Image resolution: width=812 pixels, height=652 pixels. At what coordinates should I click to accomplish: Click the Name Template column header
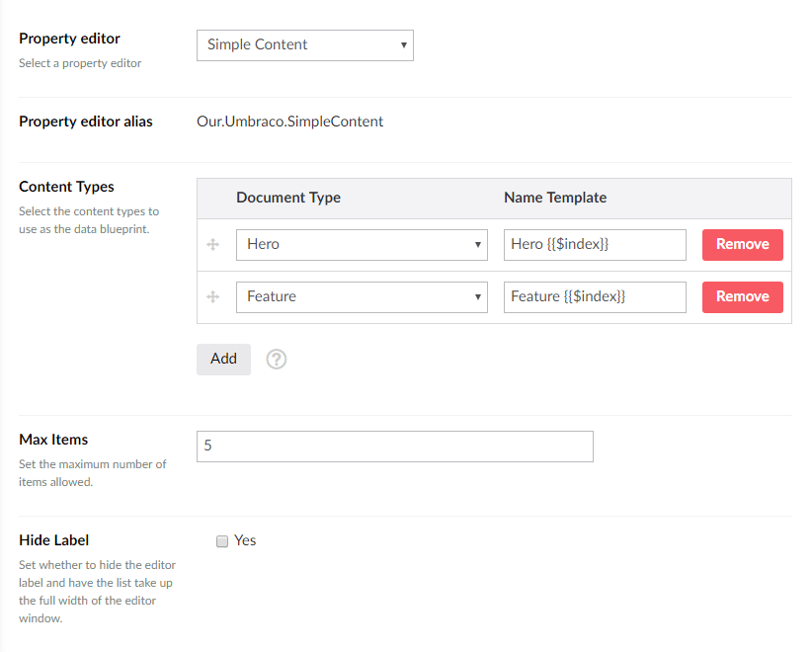[x=555, y=198]
